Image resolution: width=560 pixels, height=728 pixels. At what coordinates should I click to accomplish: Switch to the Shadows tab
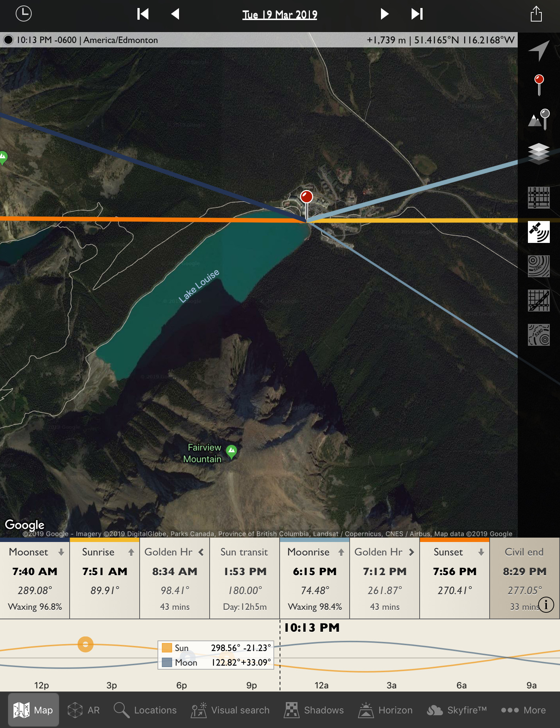click(314, 710)
